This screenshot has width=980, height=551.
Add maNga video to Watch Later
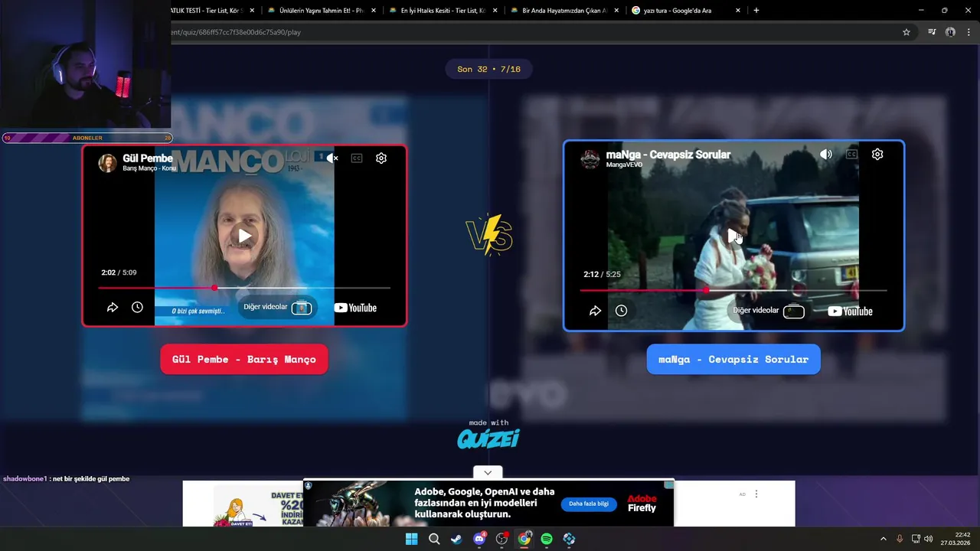[621, 311]
